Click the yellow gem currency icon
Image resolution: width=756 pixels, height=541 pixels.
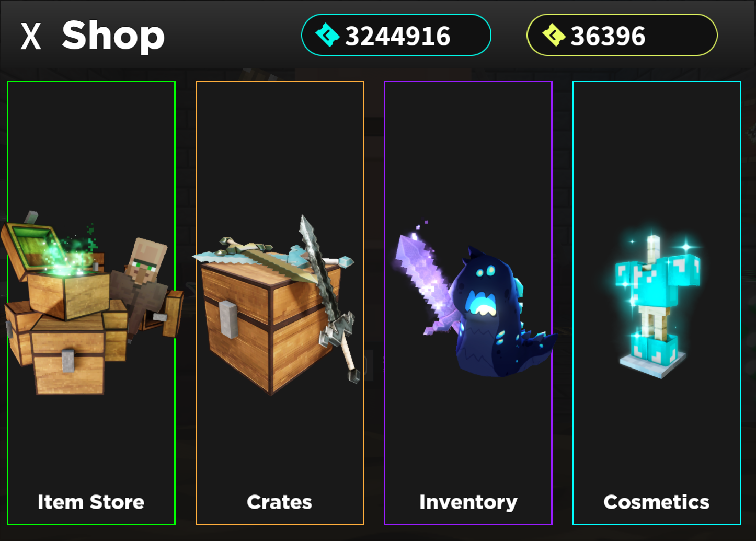click(x=554, y=35)
